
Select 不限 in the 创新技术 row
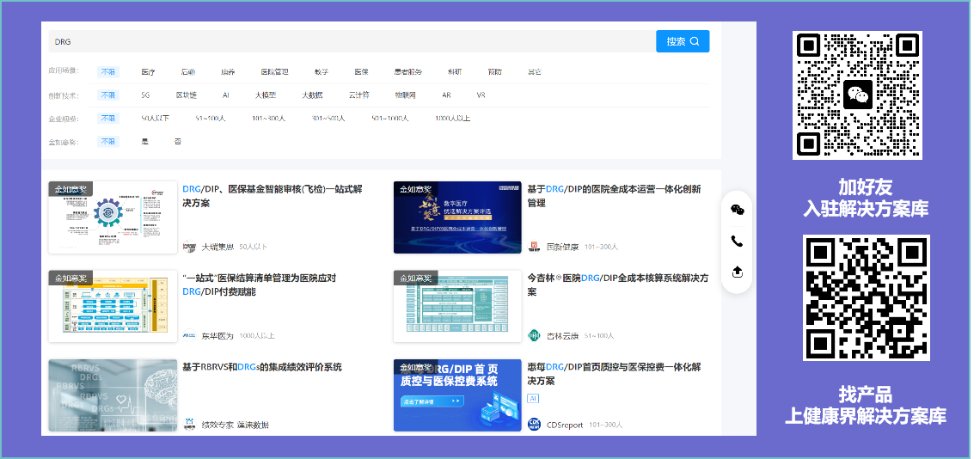point(108,95)
